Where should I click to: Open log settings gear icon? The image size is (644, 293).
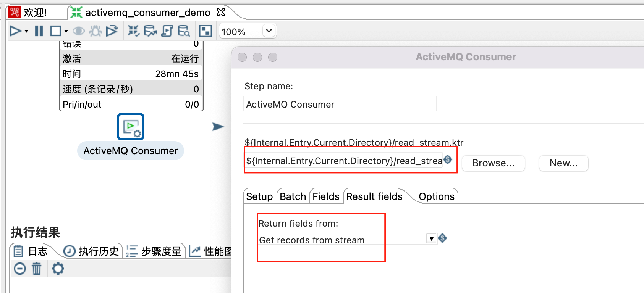58,269
